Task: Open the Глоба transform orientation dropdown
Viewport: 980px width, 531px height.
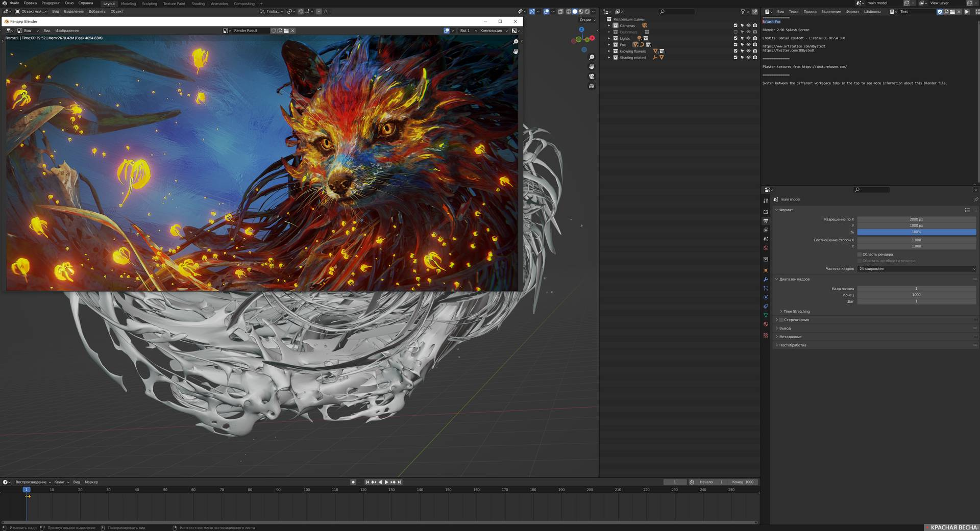Action: tap(272, 11)
